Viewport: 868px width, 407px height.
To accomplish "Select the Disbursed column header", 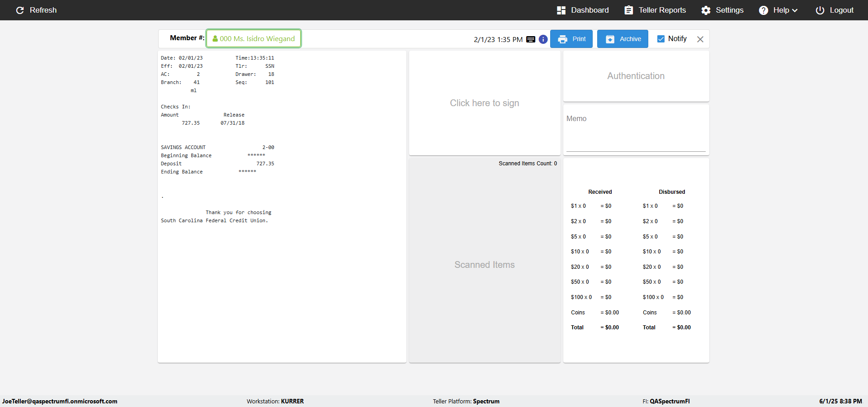I will (672, 192).
